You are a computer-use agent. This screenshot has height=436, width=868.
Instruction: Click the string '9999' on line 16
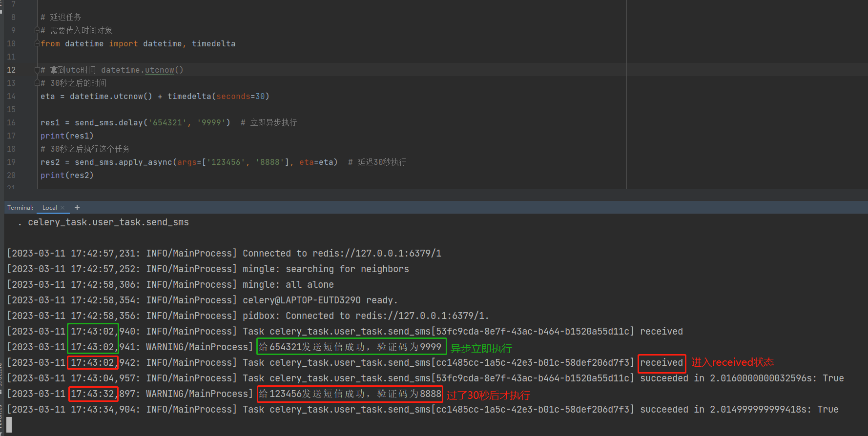pyautogui.click(x=211, y=122)
